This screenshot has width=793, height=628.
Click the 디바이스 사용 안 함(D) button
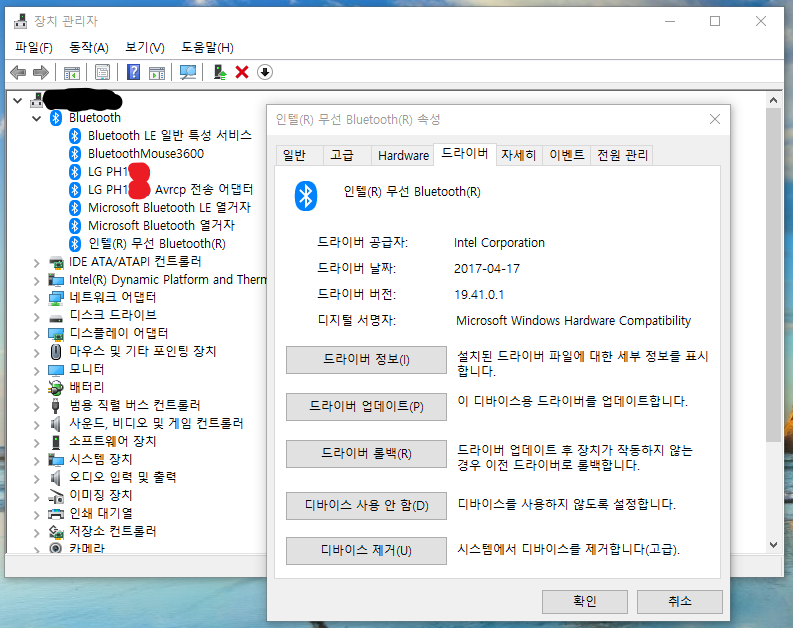(x=366, y=506)
